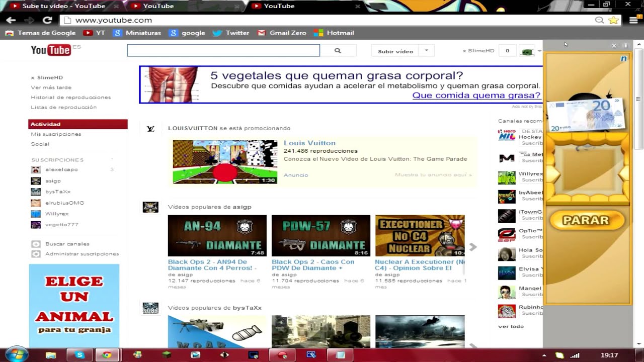Open Skype from the taskbar

coord(79,355)
